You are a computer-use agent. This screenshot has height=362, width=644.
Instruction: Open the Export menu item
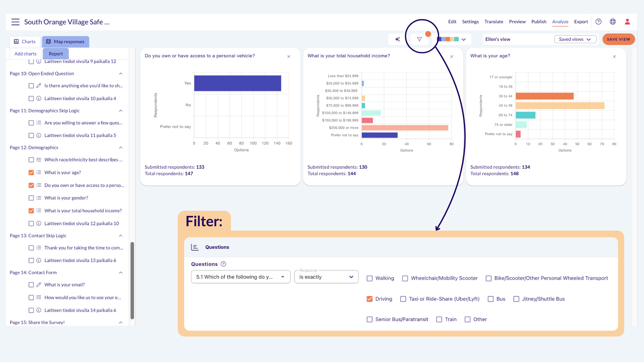click(x=581, y=22)
